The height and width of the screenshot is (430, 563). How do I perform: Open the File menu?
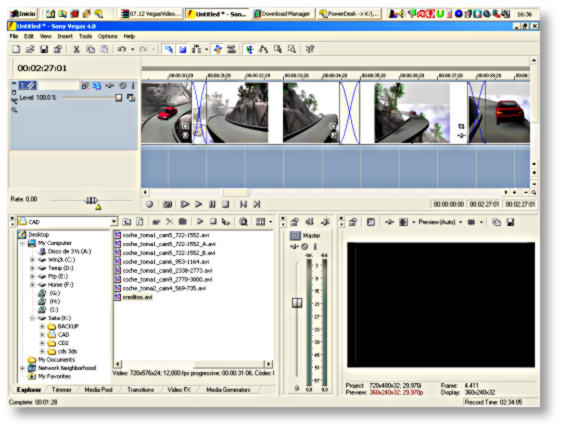(14, 36)
